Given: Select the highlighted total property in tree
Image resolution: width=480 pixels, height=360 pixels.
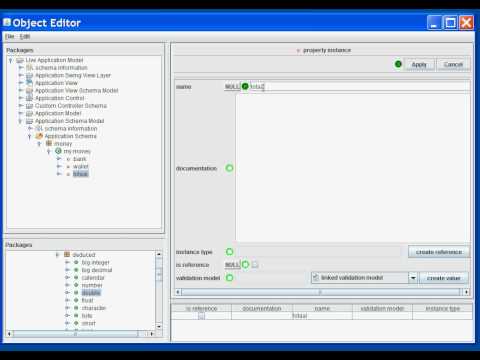Looking at the screenshot, I should pyautogui.click(x=81, y=174).
